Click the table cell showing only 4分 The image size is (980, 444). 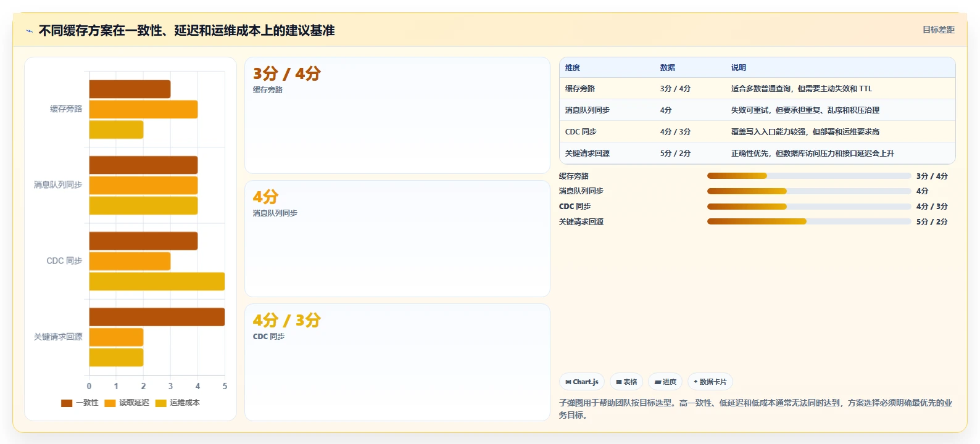click(x=666, y=110)
